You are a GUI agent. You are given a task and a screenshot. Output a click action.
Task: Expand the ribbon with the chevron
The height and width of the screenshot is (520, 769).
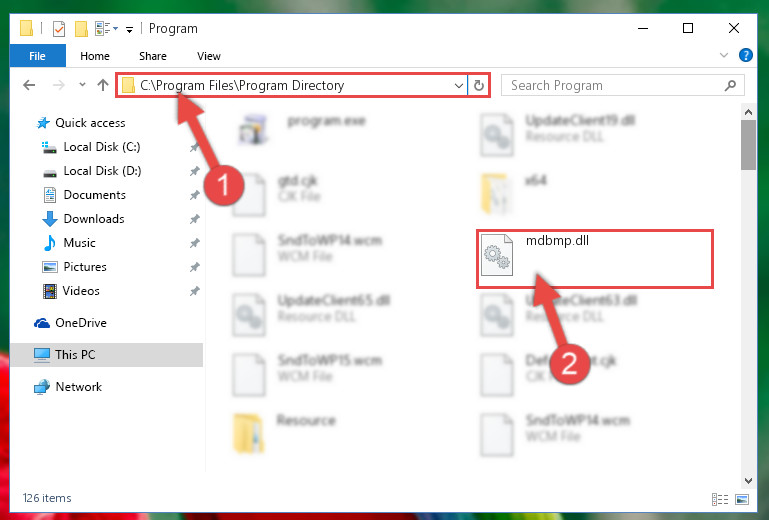coord(723,55)
